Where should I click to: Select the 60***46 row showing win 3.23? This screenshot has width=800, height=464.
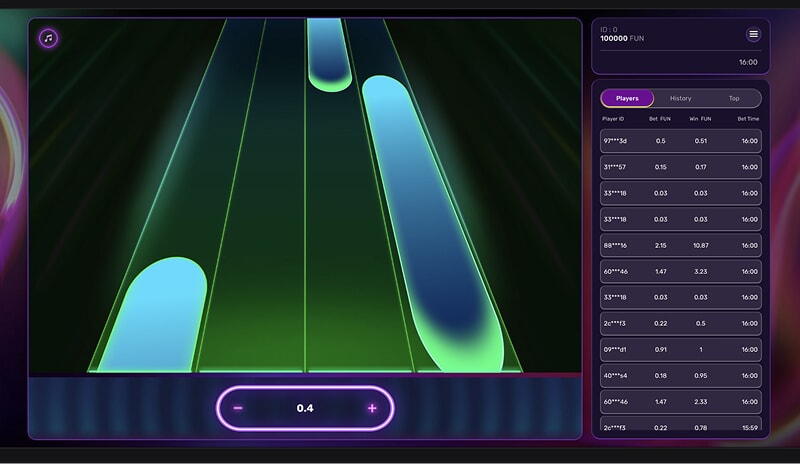[680, 271]
